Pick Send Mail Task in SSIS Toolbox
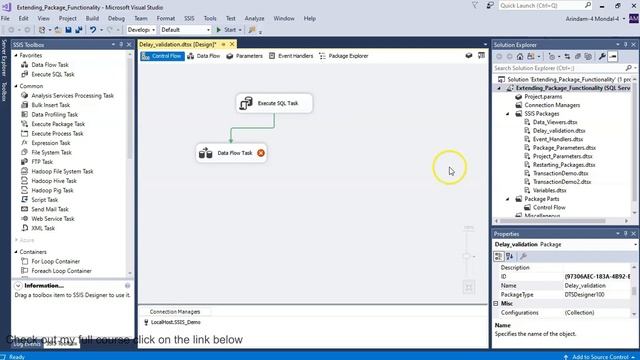Image resolution: width=640 pixels, height=360 pixels. click(50, 209)
